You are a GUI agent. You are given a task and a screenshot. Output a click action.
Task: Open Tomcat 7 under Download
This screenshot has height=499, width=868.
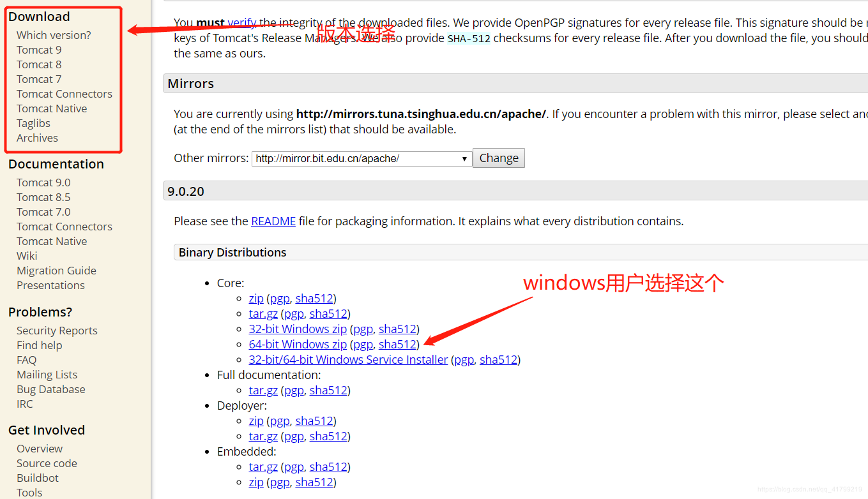(x=39, y=79)
